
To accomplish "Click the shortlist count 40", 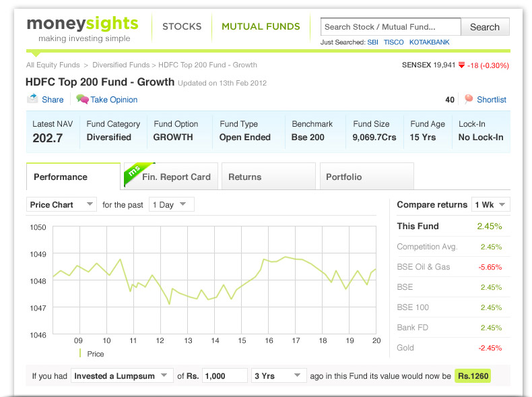I will [450, 100].
